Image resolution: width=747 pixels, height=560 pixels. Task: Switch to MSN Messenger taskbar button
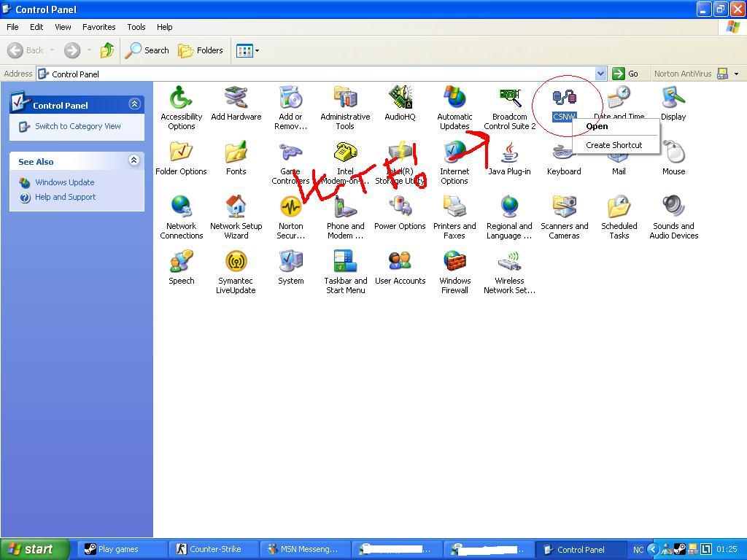(x=306, y=550)
